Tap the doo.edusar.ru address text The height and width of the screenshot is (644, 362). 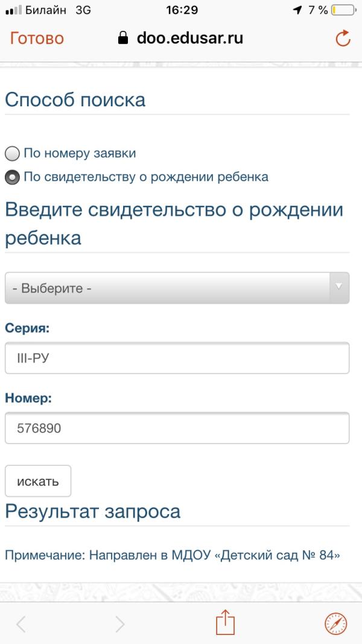pos(189,39)
